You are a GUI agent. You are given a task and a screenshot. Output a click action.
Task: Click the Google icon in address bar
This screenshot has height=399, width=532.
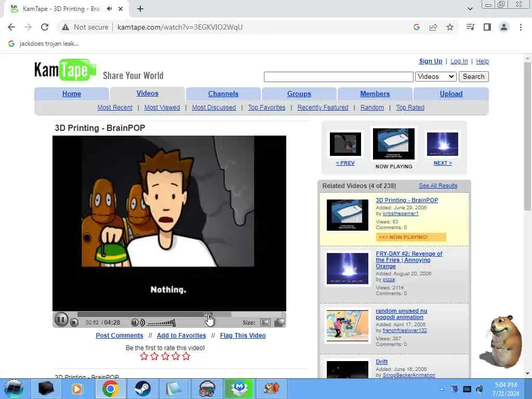coord(417,27)
